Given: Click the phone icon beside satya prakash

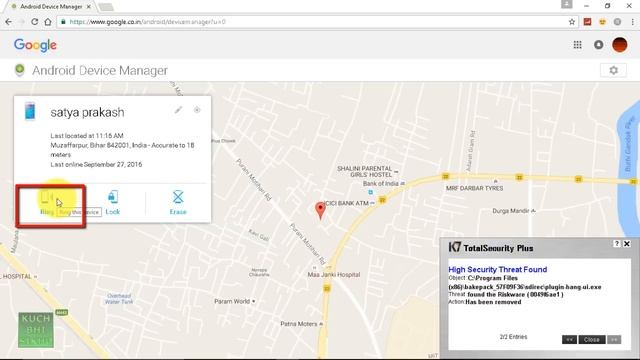Looking at the screenshot, I should 30,111.
